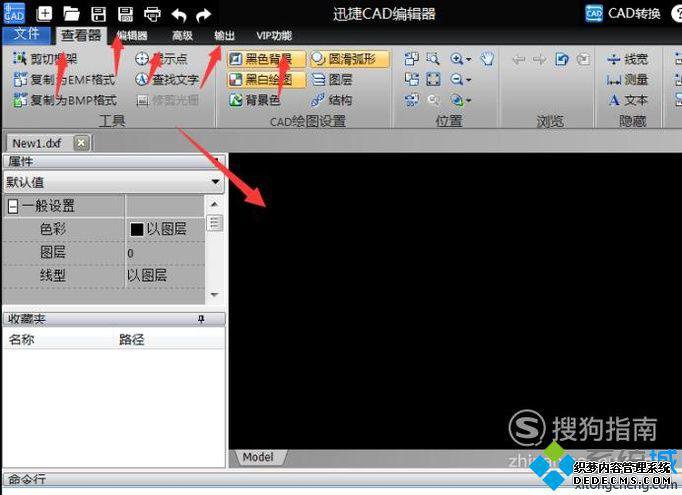
Task: Save the drawing with the first floppy disk icon
Action: pos(98,14)
